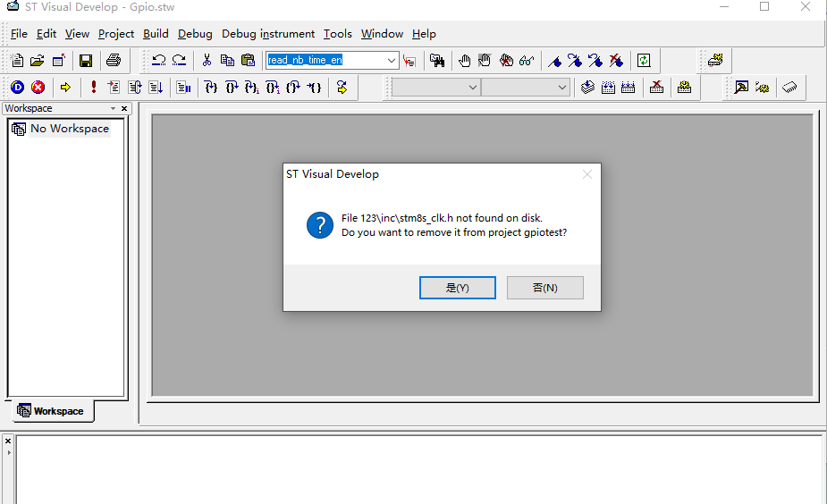Image resolution: width=827 pixels, height=504 pixels.
Task: Click the green Refresh page icon
Action: click(x=644, y=61)
